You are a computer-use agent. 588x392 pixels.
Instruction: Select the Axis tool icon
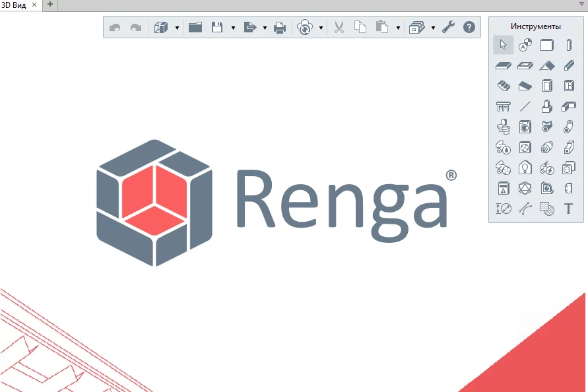tap(525, 45)
